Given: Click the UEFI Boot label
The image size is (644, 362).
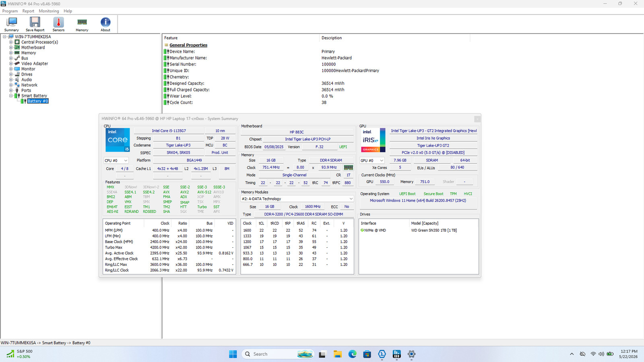Looking at the screenshot, I should click(x=407, y=194).
